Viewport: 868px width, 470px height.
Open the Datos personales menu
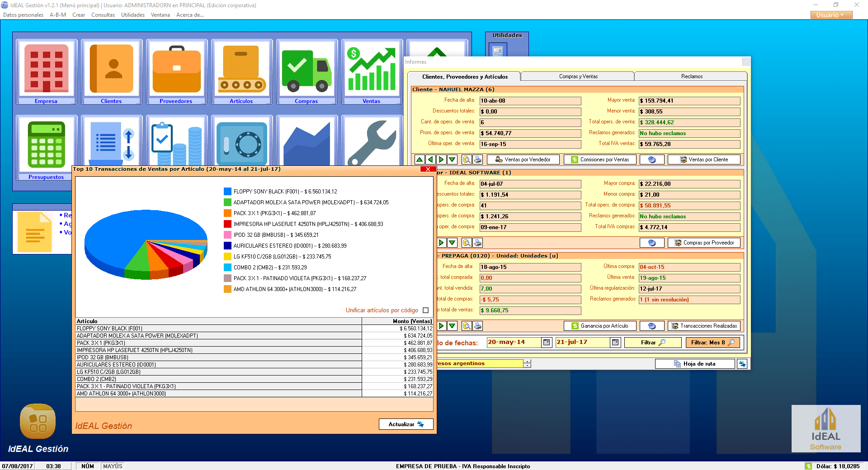(23, 15)
